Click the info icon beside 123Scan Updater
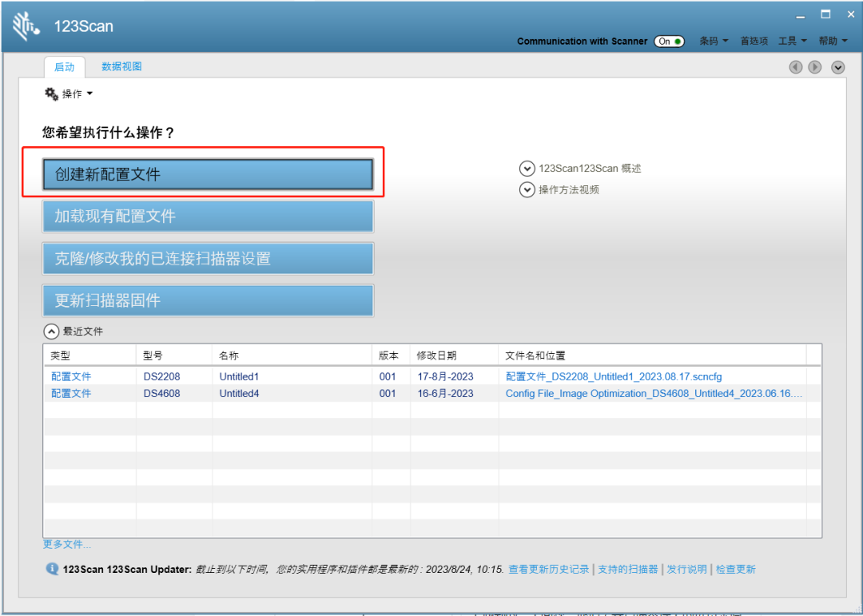The image size is (863, 616). tap(52, 569)
